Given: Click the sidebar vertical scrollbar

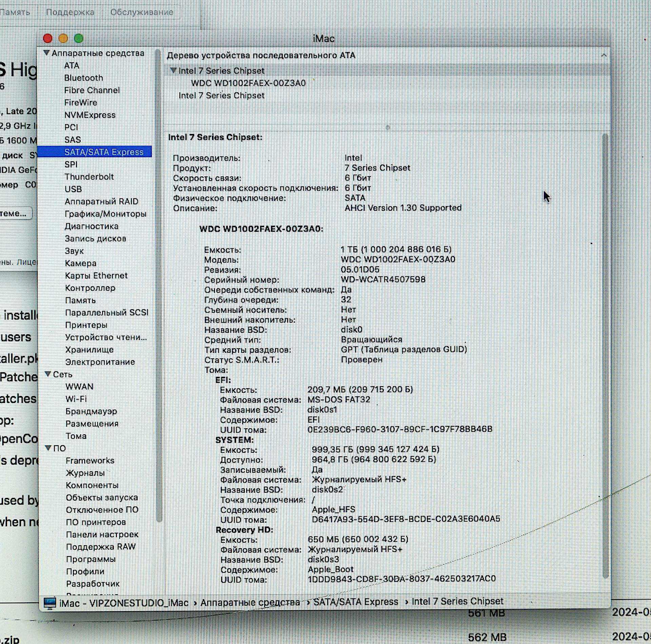Looking at the screenshot, I should (158, 285).
